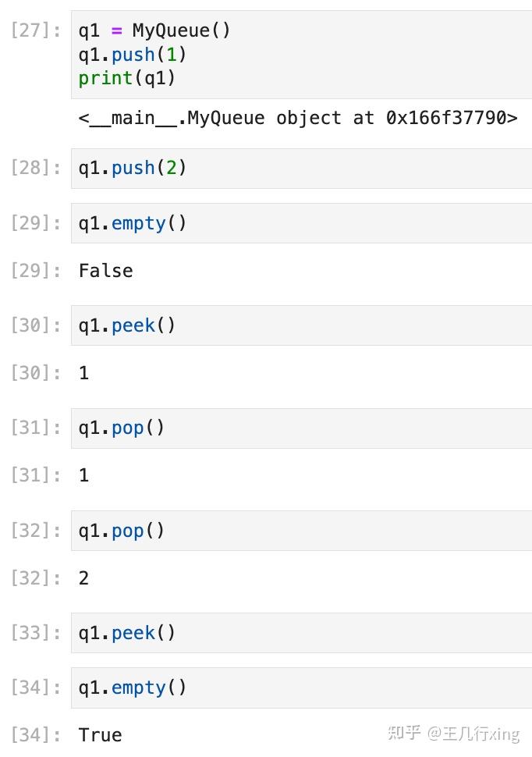Image resolution: width=532 pixels, height=757 pixels.
Task: Click the output value 1 of cell 31
Action: pos(84,475)
